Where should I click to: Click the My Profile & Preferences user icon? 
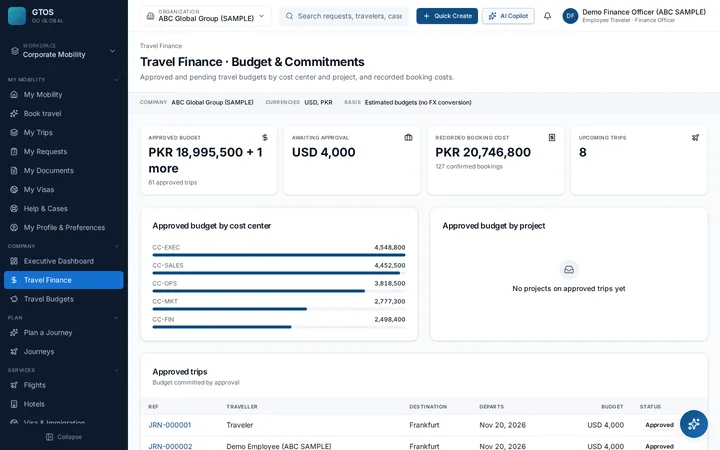[14, 228]
